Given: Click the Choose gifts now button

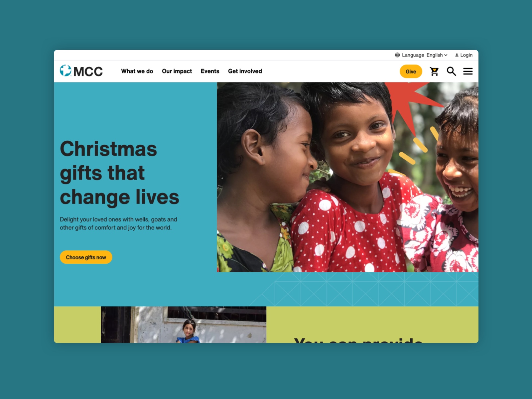Looking at the screenshot, I should (x=86, y=257).
